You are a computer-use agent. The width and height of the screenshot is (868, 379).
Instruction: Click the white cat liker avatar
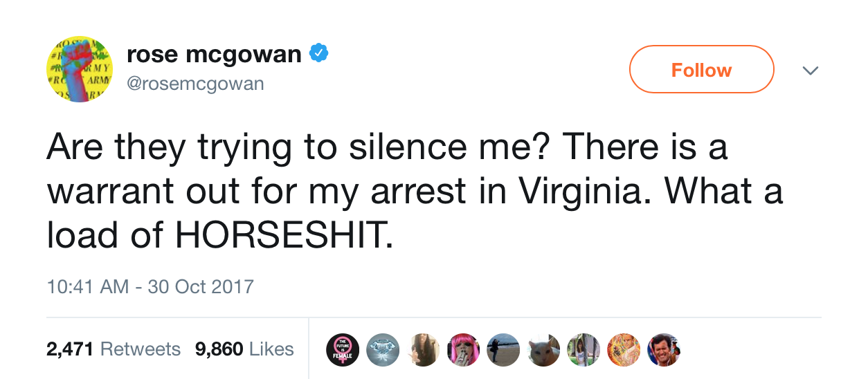tap(543, 349)
